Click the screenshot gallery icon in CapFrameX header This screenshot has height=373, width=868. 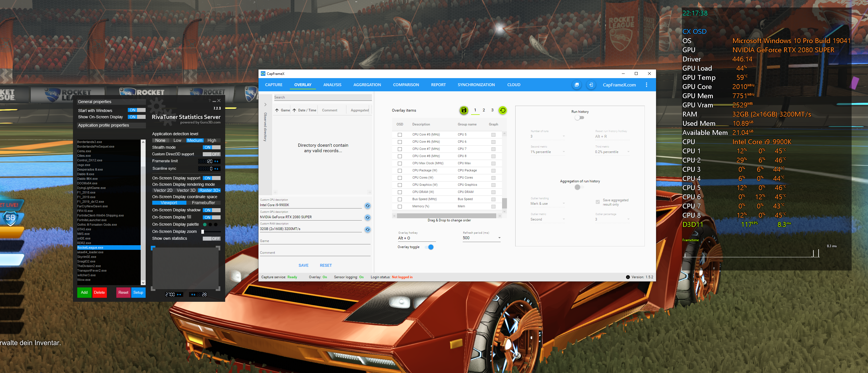(x=576, y=85)
